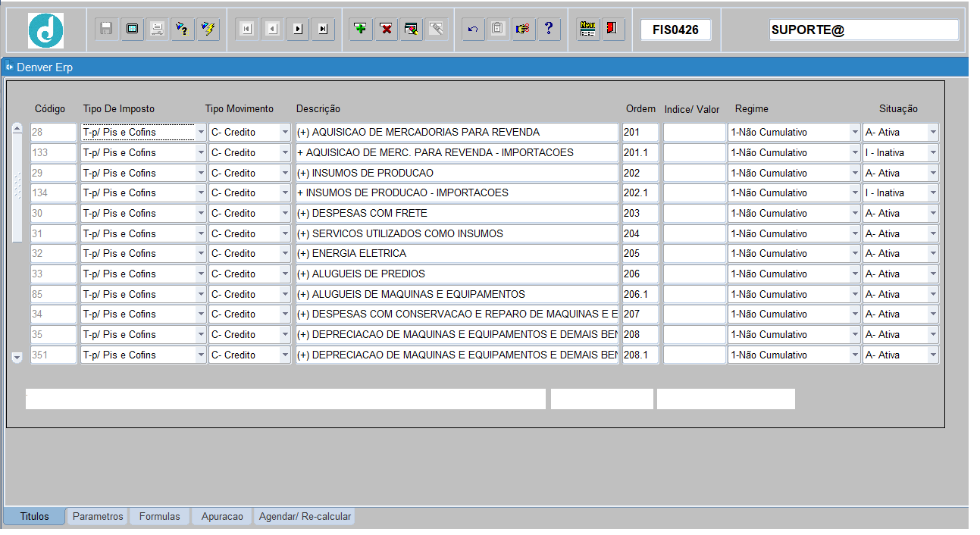
Task: Click the Ordem field showing 208.1
Action: [640, 355]
